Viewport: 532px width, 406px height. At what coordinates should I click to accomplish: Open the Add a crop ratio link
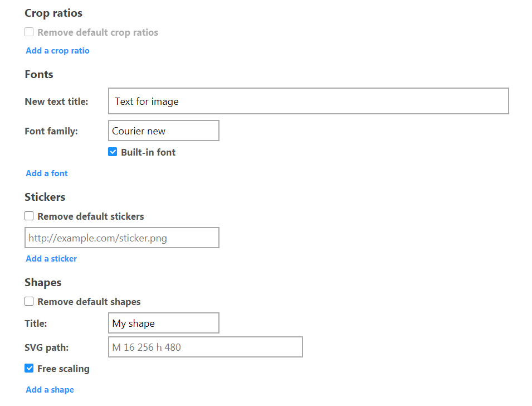[x=58, y=51]
